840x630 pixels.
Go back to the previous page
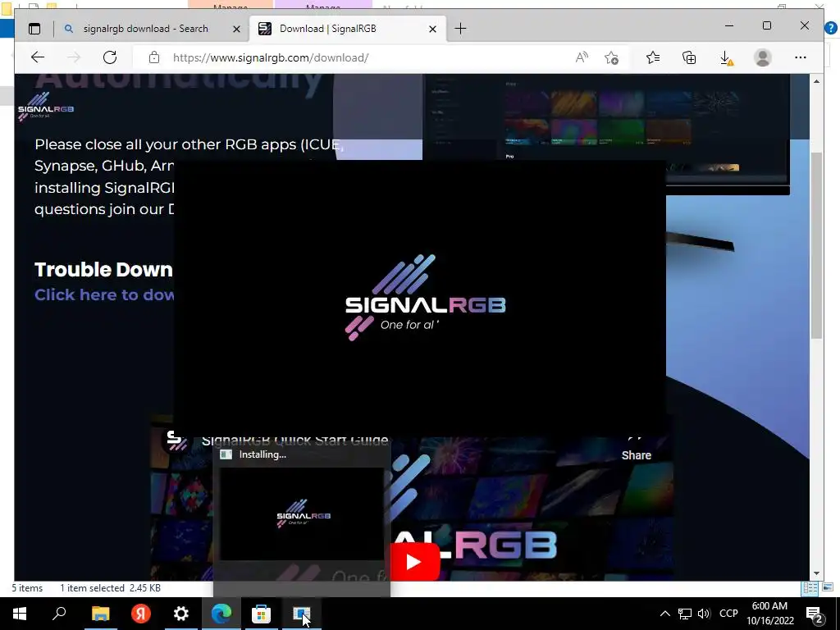pyautogui.click(x=38, y=57)
